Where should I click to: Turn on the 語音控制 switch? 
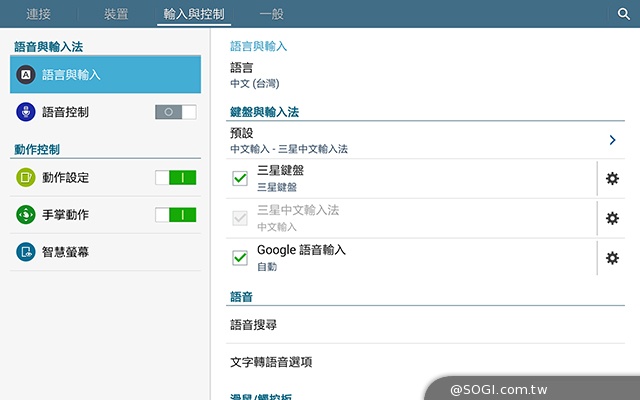[x=176, y=112]
